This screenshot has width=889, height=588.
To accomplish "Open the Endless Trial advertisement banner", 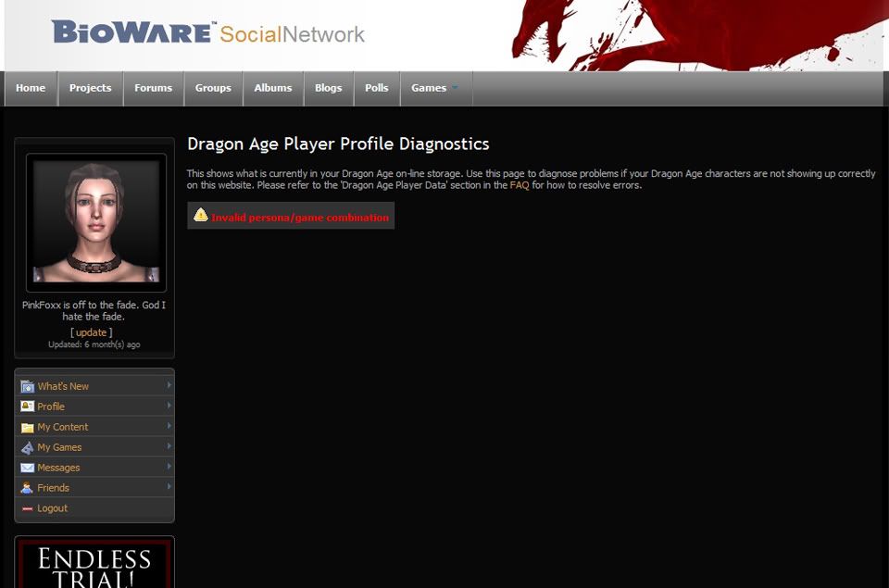I will tap(94, 565).
